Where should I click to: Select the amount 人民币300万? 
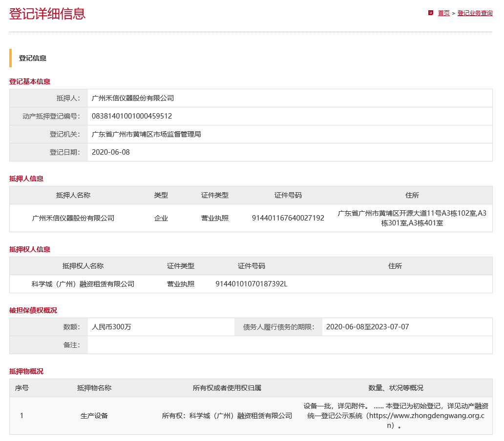[x=111, y=327]
